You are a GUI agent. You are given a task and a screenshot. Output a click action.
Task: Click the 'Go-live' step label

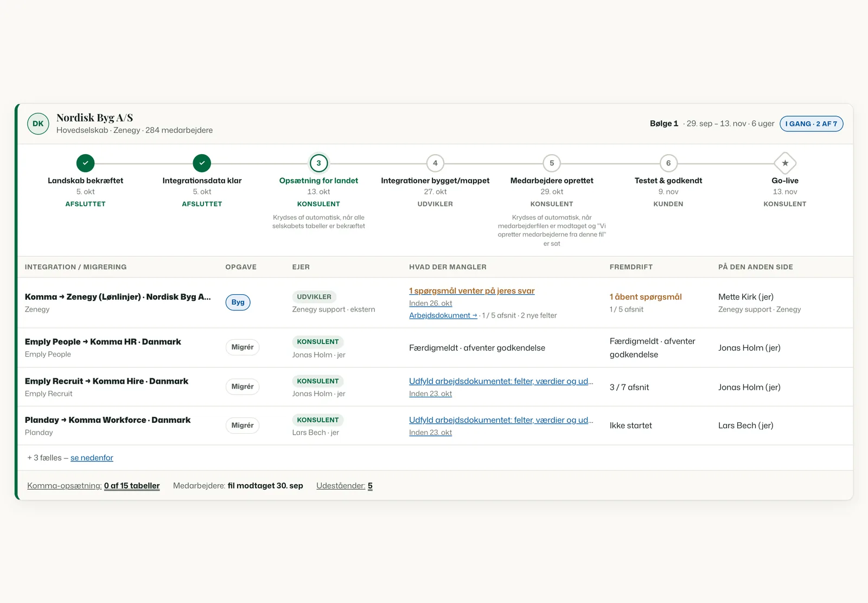785,181
